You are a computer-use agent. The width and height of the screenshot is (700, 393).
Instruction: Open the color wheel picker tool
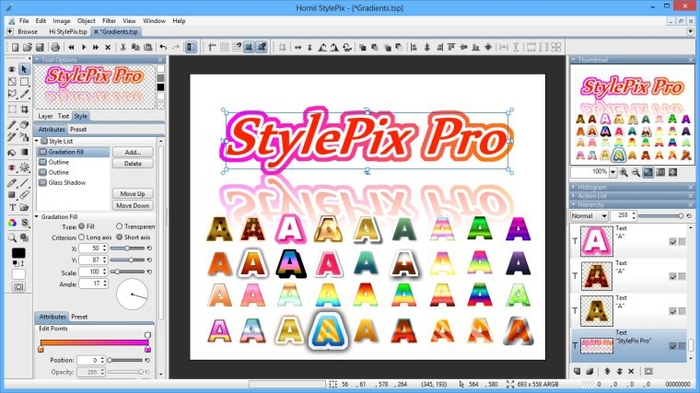[x=12, y=222]
